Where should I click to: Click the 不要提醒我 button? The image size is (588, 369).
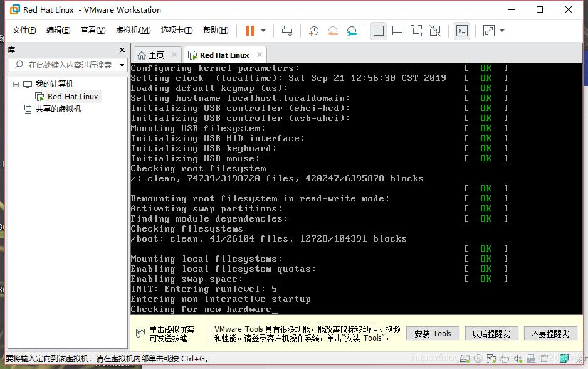point(550,334)
